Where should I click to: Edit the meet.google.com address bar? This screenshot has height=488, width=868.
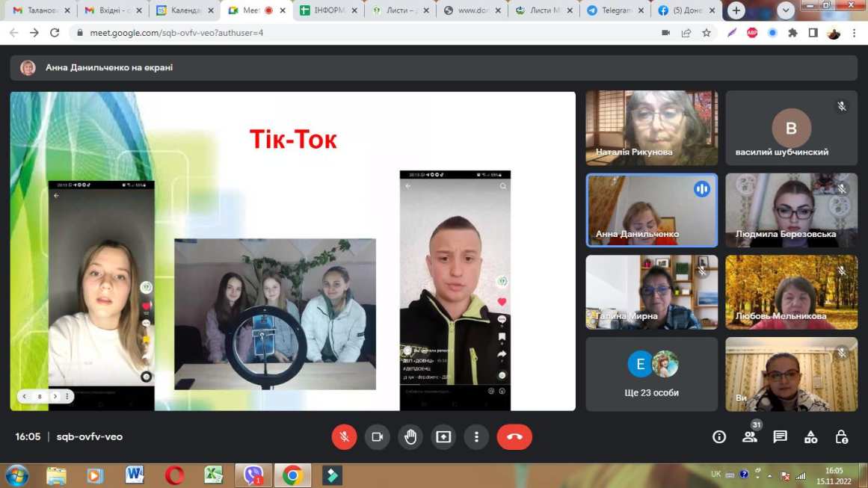[366, 33]
